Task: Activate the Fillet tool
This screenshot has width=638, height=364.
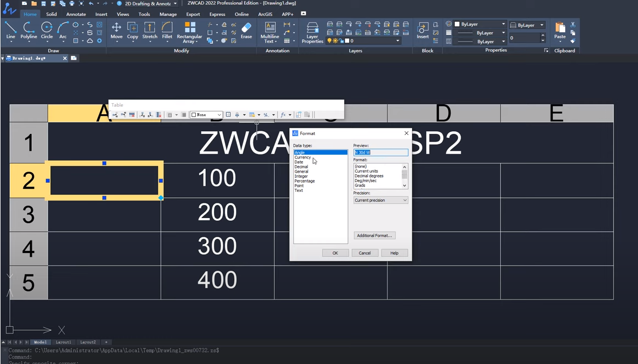Action: (x=167, y=31)
